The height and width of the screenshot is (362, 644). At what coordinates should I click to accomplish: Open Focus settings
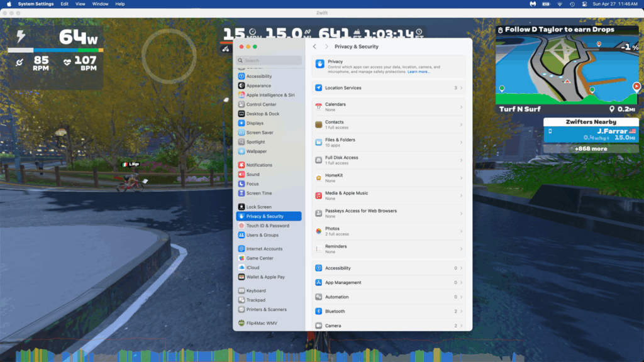269,184
